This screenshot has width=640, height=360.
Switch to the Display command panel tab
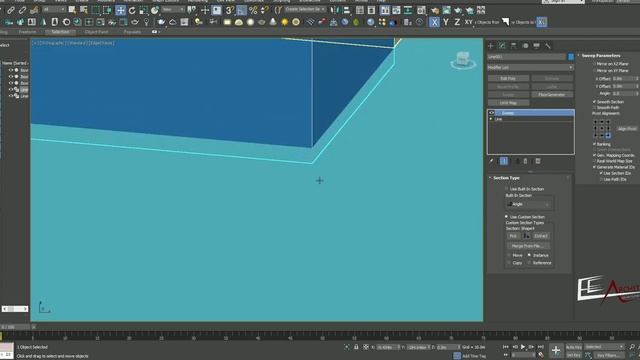coord(536,46)
